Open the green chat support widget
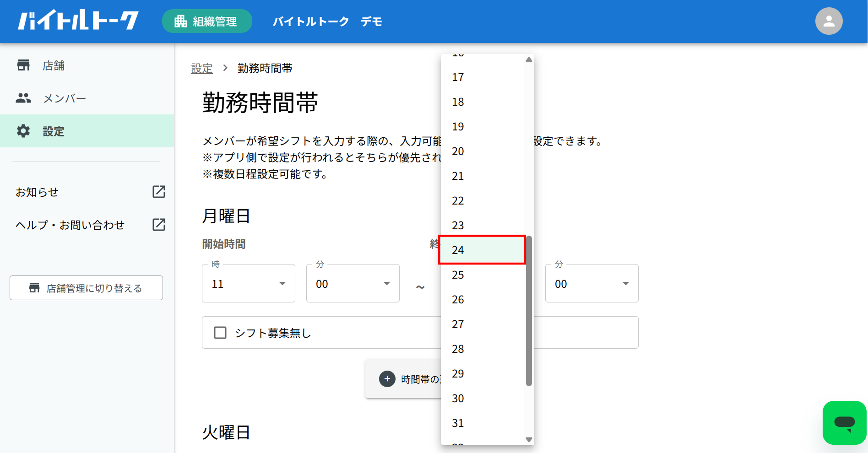868x453 pixels. coord(844,423)
